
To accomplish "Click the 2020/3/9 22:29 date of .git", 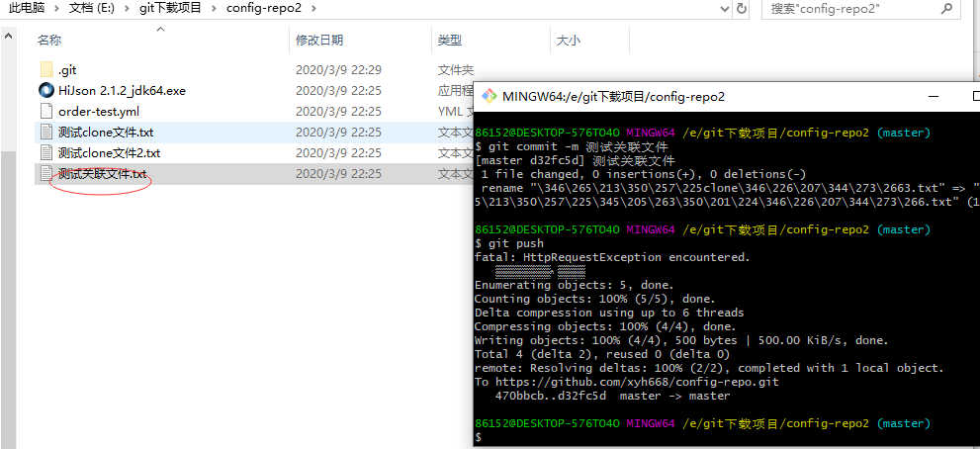I will click(x=338, y=70).
